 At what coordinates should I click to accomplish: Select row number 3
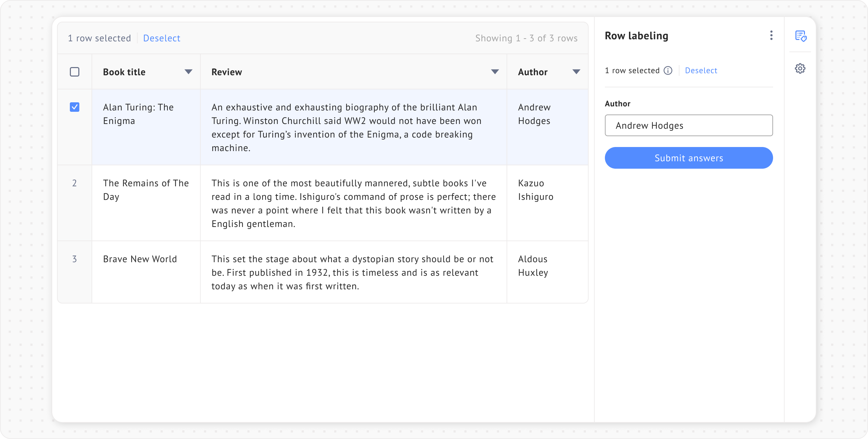click(75, 259)
